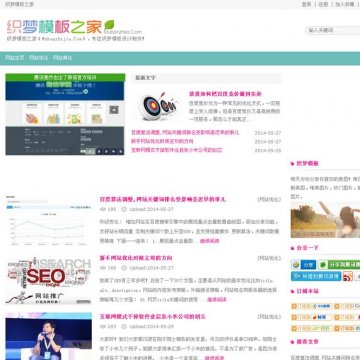Image resolution: width=360 pixels, height=360 pixels.
Task: Click the 登录 login link
Action: (306, 4)
